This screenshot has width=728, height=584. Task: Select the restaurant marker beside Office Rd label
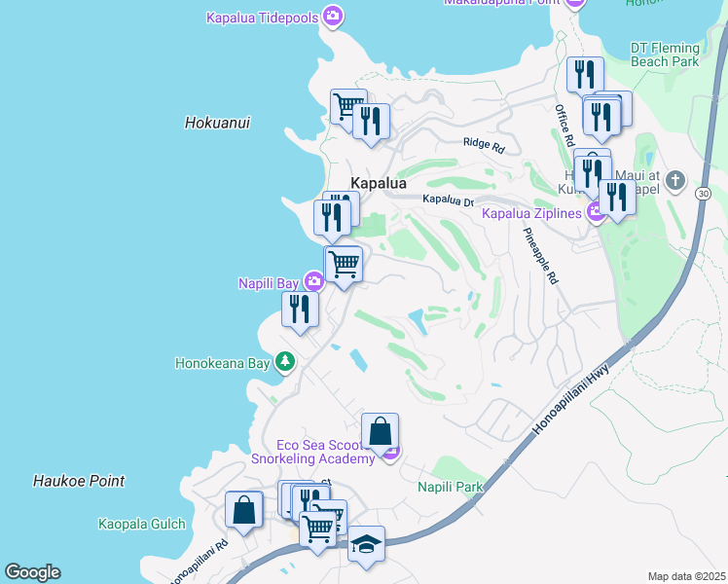(601, 118)
